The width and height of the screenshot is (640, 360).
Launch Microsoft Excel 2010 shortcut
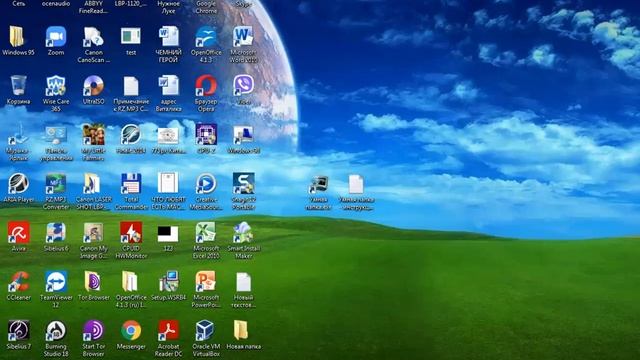point(206,233)
